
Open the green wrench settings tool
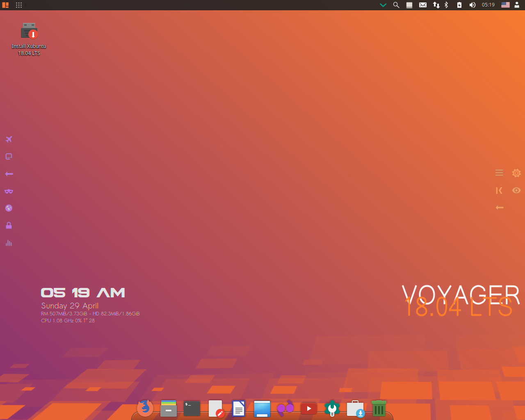click(332, 408)
